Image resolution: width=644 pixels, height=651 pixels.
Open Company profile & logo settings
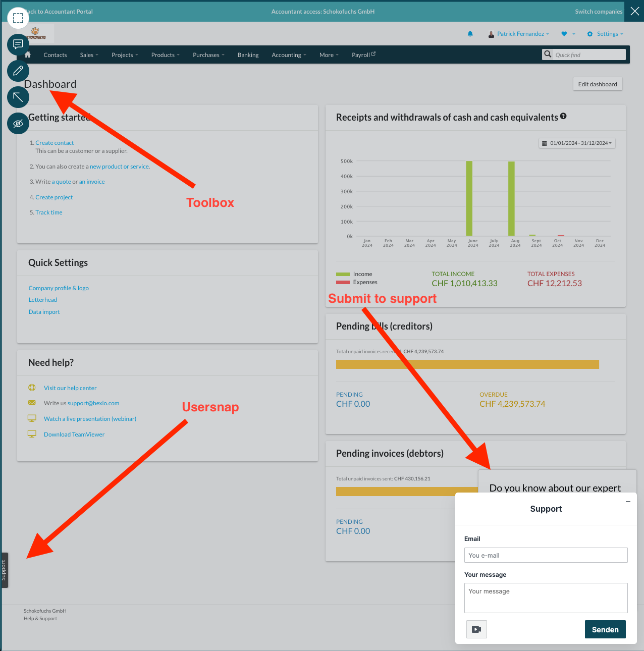pos(59,288)
